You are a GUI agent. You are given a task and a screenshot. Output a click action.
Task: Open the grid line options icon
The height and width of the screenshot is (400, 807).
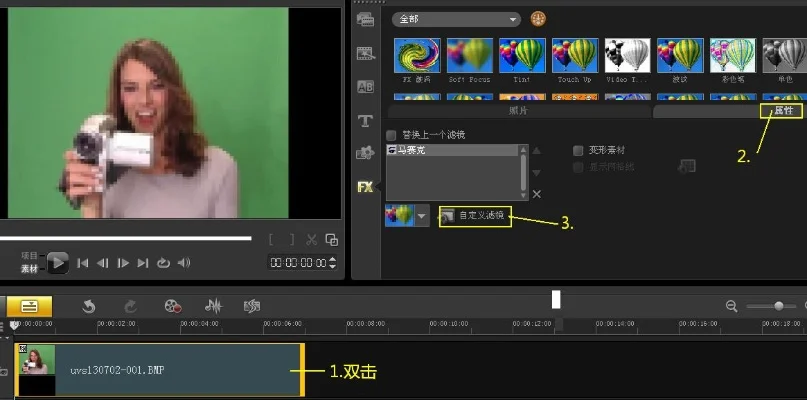tap(687, 166)
